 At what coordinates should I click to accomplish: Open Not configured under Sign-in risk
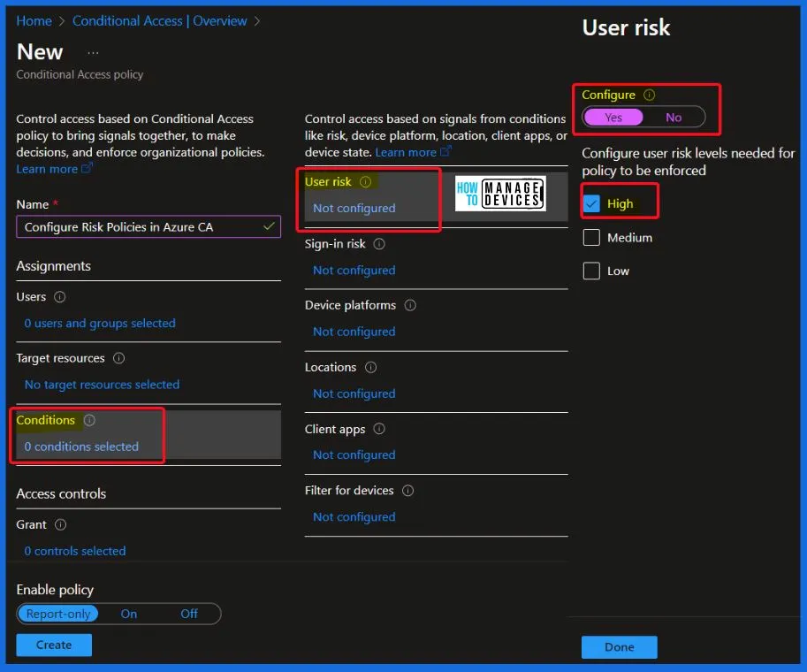click(354, 271)
